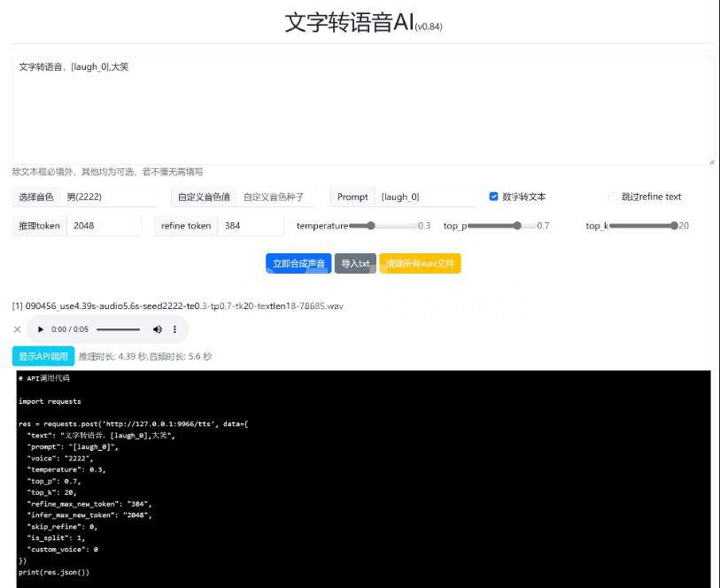Remove audio result with X icon
The height and width of the screenshot is (588, 720).
coord(17,329)
